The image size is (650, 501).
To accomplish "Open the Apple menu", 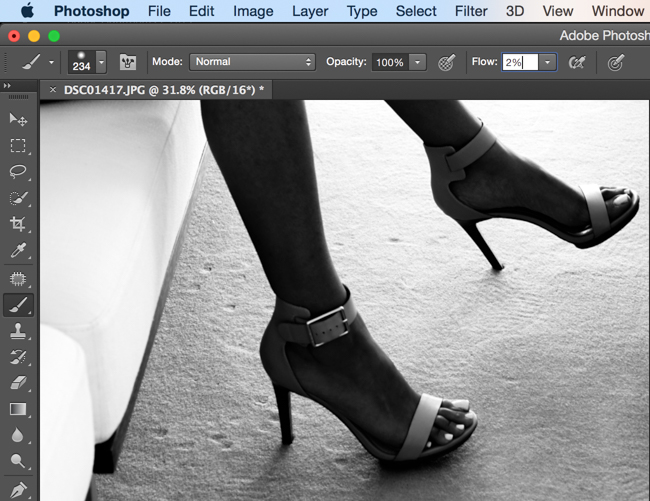I will click(x=27, y=11).
